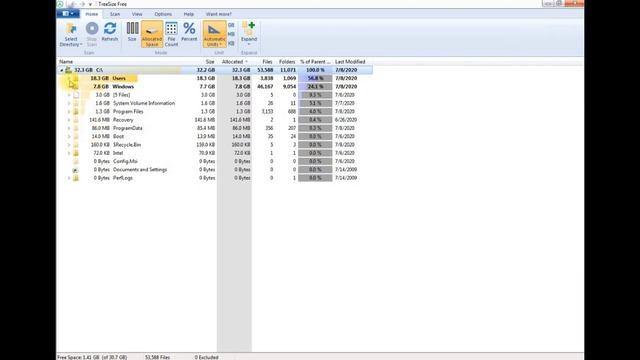This screenshot has height=360, width=640.
Task: Click the C:\ 100.0 % bar
Action: pyautogui.click(x=315, y=70)
